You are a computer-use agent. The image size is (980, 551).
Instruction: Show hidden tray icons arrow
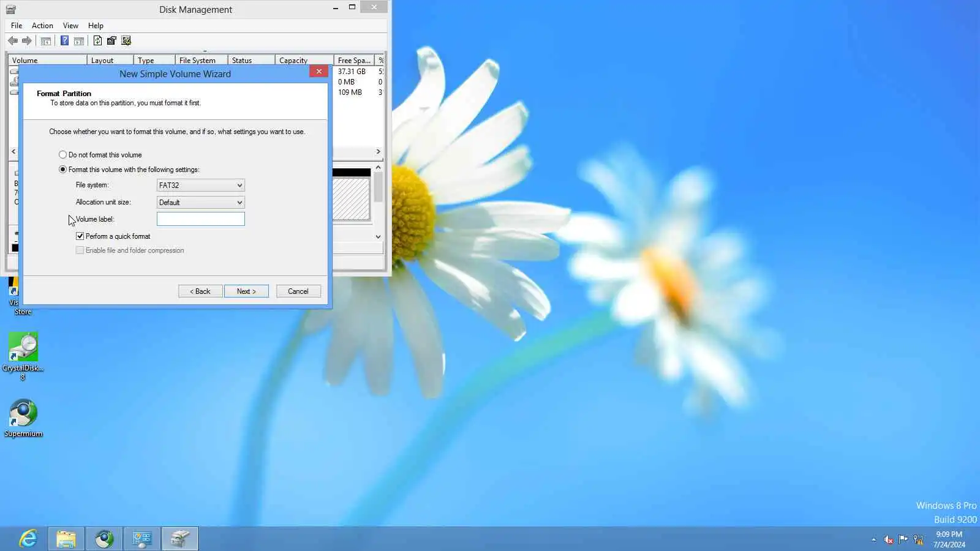tap(874, 539)
